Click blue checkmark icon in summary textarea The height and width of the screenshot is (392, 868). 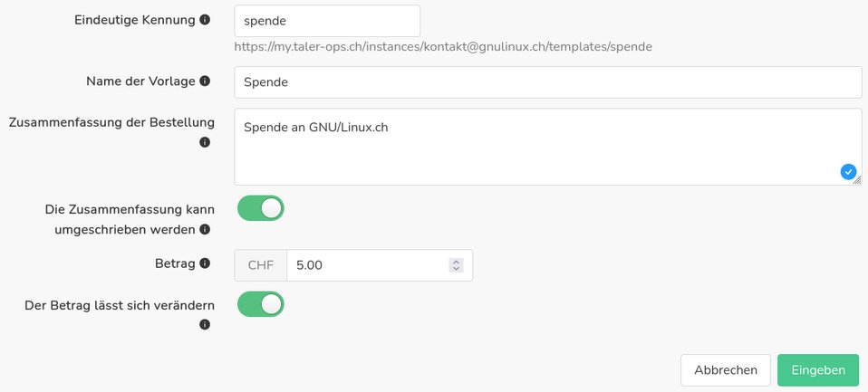point(848,172)
